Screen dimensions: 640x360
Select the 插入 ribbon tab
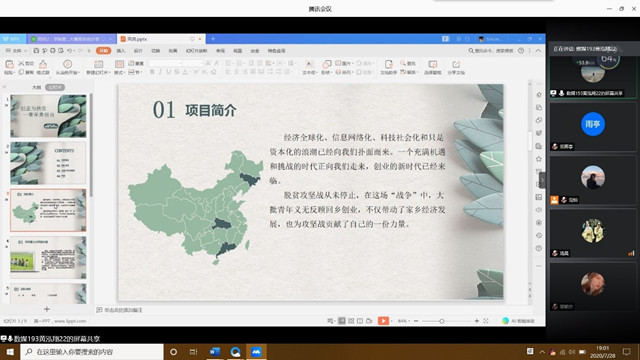pyautogui.click(x=121, y=51)
